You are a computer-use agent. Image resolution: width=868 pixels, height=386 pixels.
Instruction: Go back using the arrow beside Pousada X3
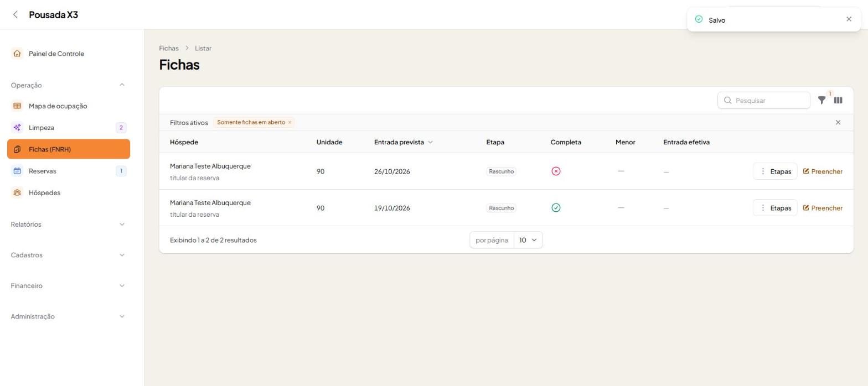coord(15,15)
